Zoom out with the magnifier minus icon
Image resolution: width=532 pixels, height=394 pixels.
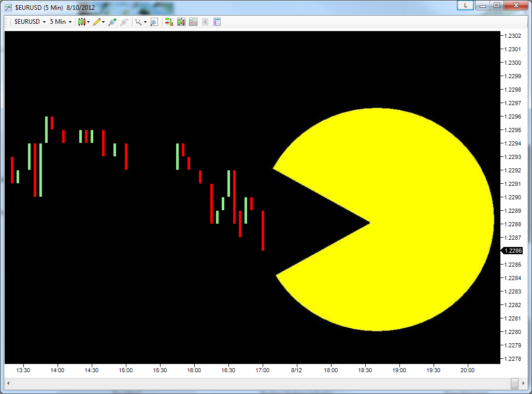(124, 22)
